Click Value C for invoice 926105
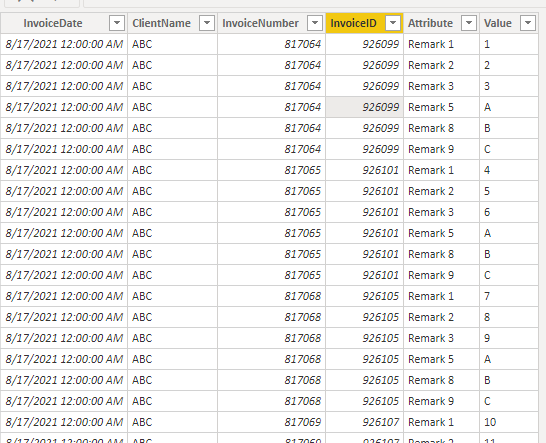546x443 pixels. (x=509, y=401)
